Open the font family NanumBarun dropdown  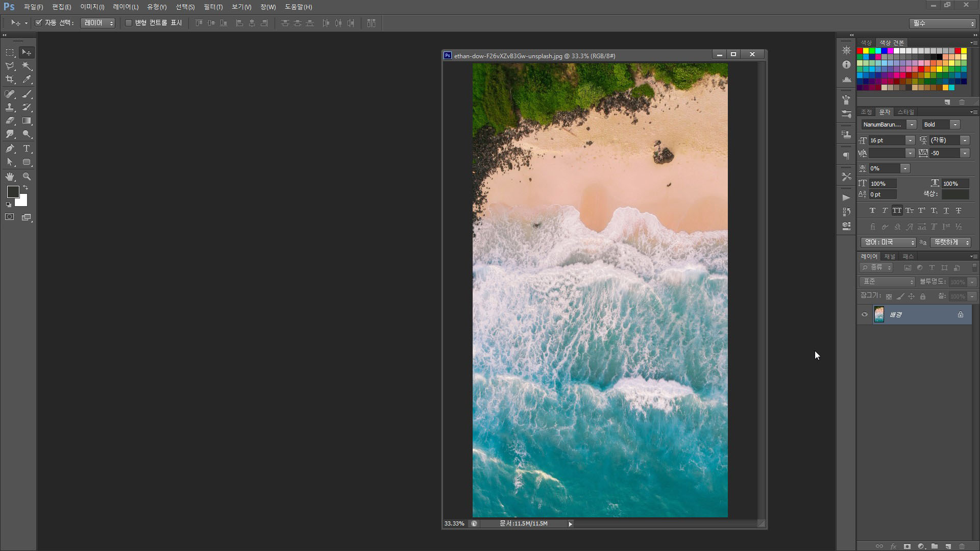pos(912,125)
